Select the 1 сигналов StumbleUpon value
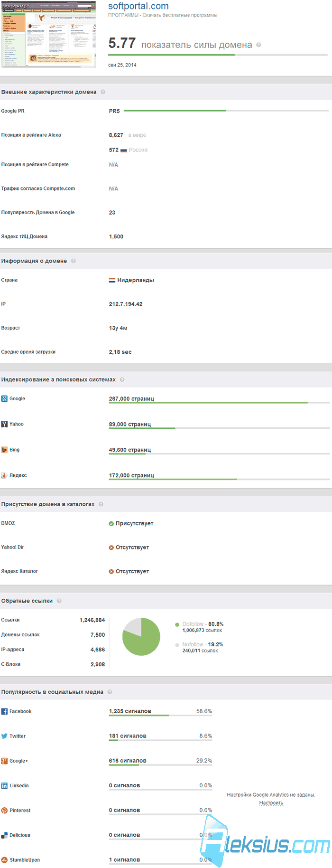Viewport: 332px width, 868px height. coord(125,860)
